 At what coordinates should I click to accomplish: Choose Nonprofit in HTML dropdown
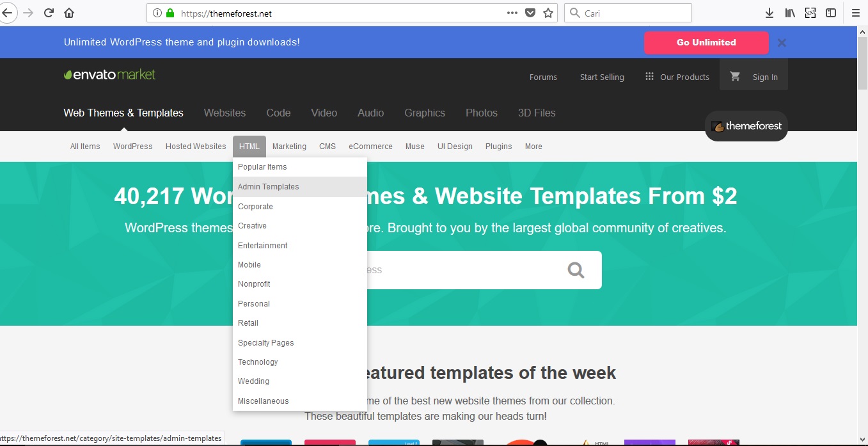[x=300, y=284]
